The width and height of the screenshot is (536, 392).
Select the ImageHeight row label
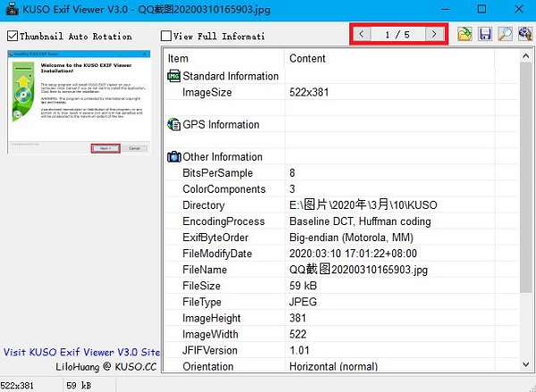click(211, 318)
